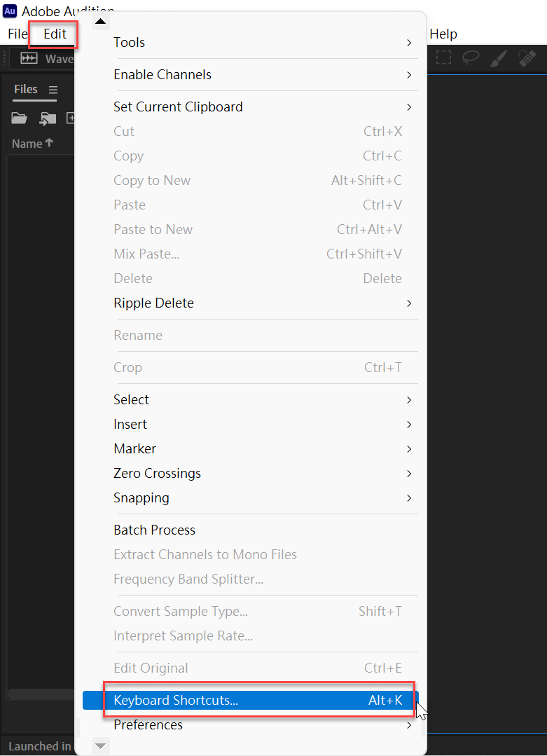Click Convert Sample Type... entry

pos(251,612)
